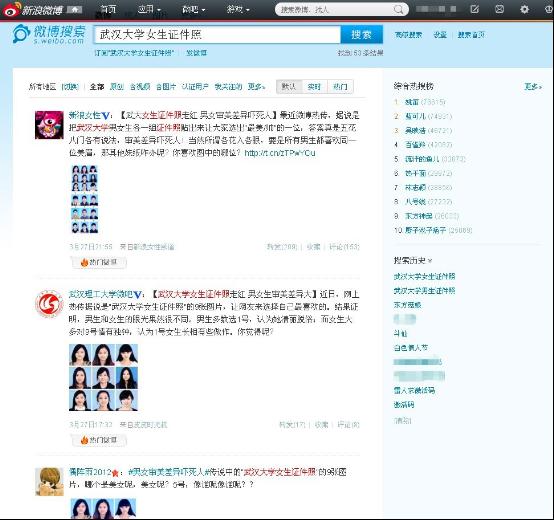This screenshot has width=554, height=520.
Task: Open 武汉理工大学微吧 username link
Action: (101, 294)
